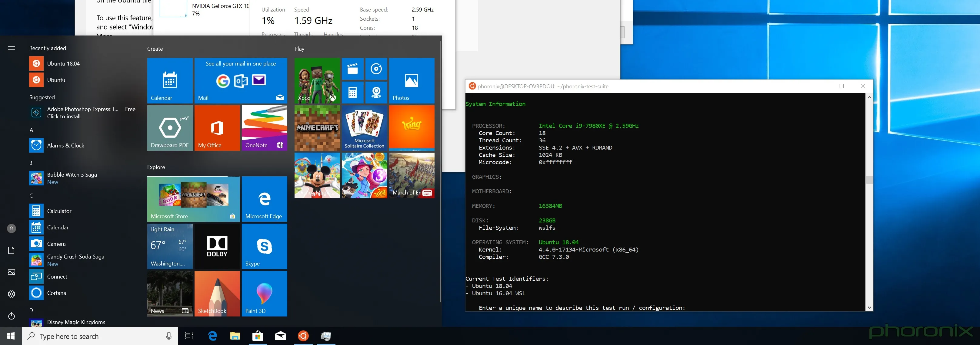Open the Paint 3D tile
The height and width of the screenshot is (345, 980).
265,294
